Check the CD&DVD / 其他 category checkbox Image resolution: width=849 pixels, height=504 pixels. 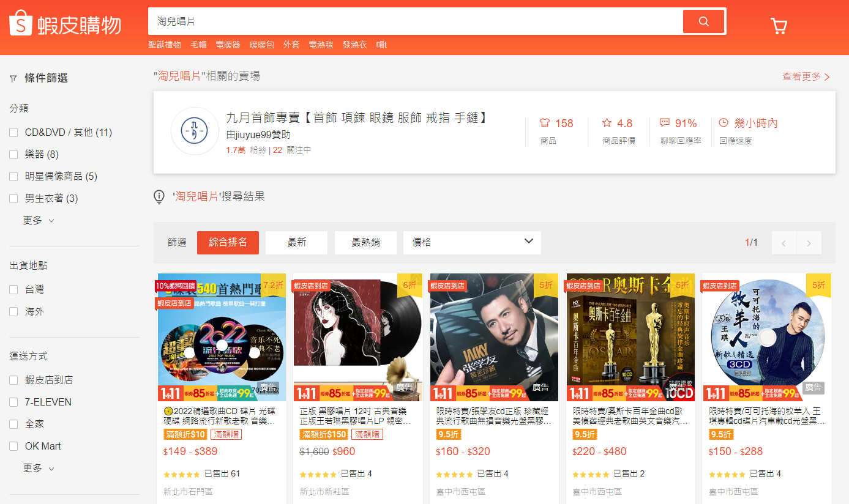tap(13, 131)
